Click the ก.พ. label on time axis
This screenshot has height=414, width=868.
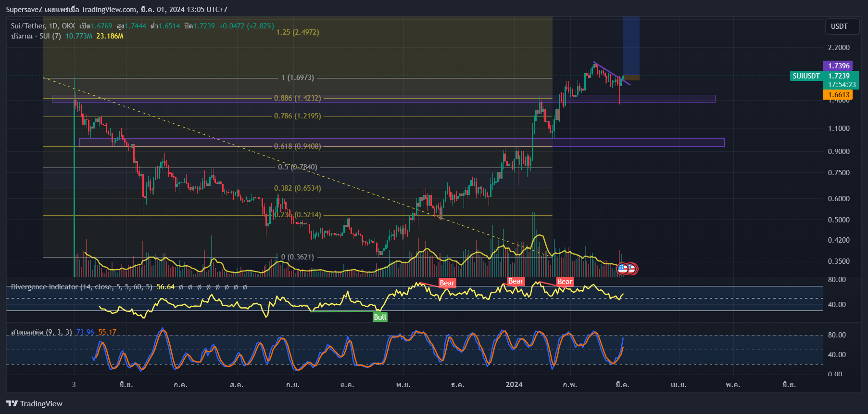[x=570, y=384]
